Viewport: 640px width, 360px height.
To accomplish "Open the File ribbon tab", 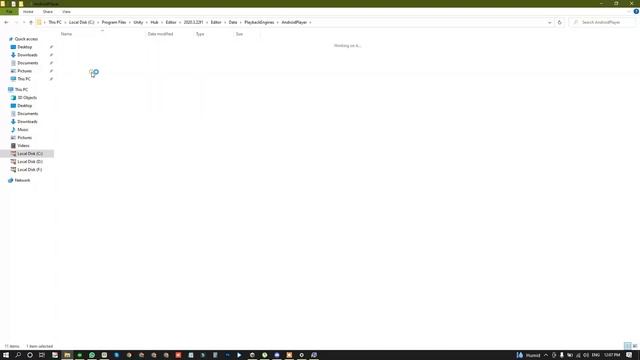I will [9, 12].
